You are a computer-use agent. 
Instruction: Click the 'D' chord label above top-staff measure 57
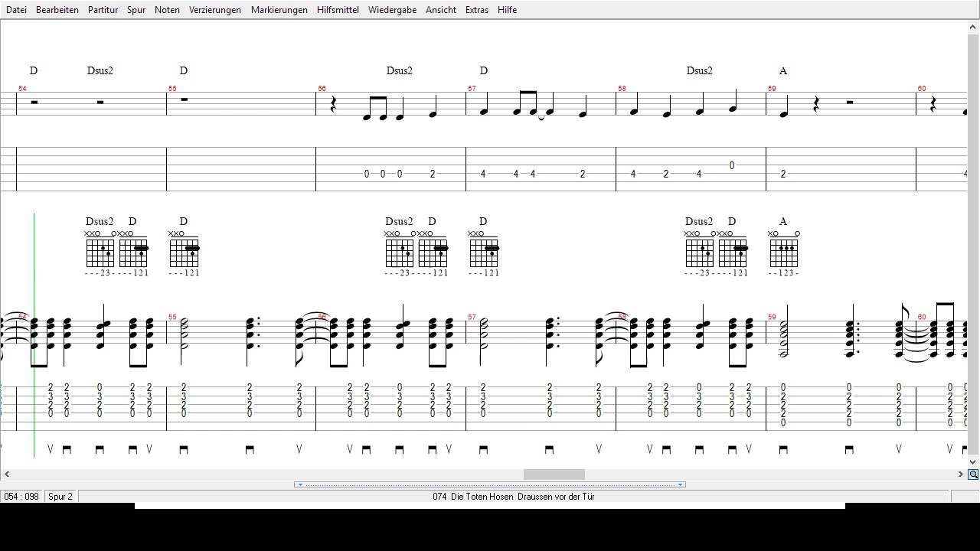click(x=484, y=70)
